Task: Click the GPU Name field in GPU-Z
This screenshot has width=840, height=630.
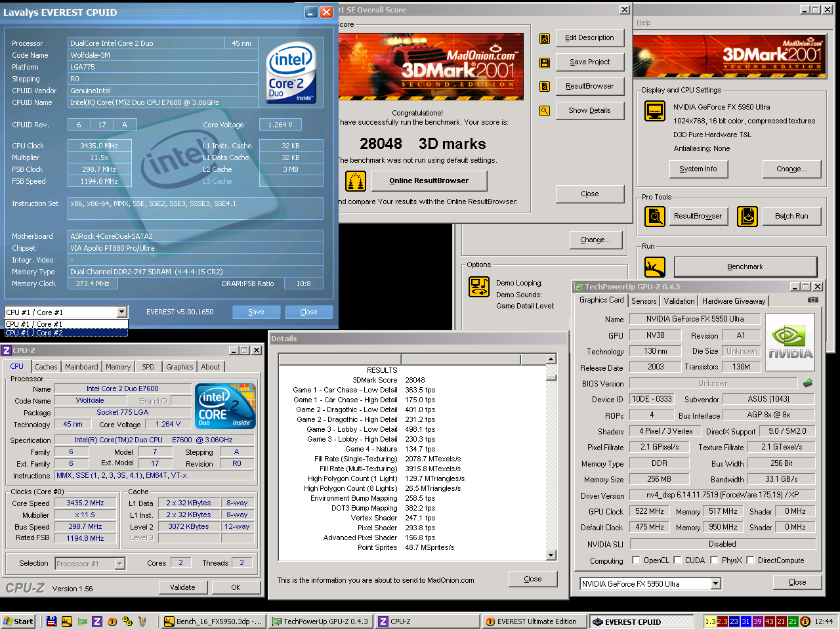Action: [695, 319]
